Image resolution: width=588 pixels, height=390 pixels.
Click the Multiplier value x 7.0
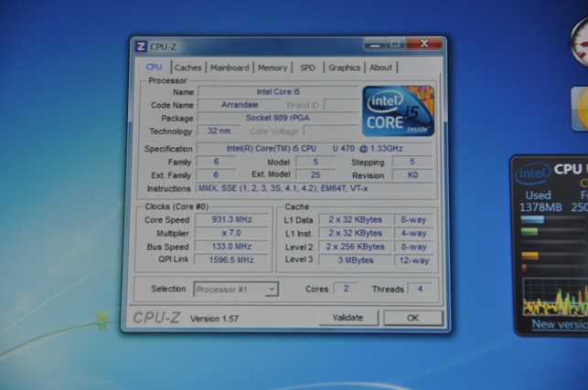231,233
